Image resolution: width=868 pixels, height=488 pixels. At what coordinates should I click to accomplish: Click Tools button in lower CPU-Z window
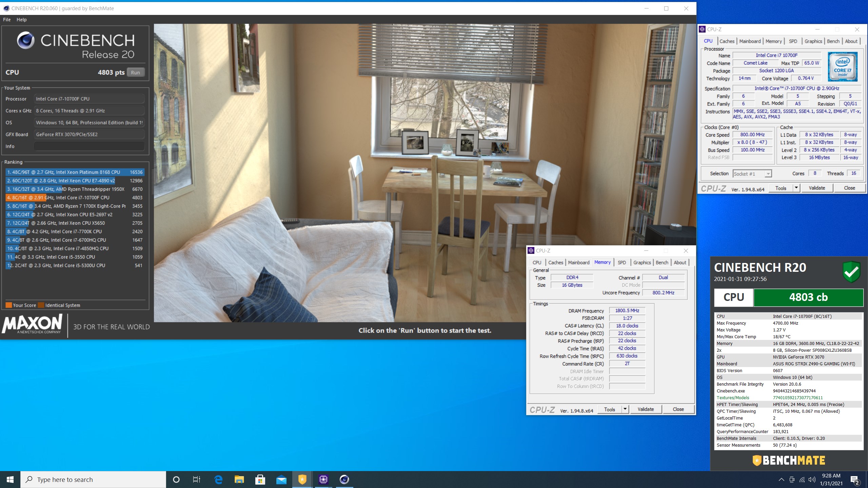(610, 409)
